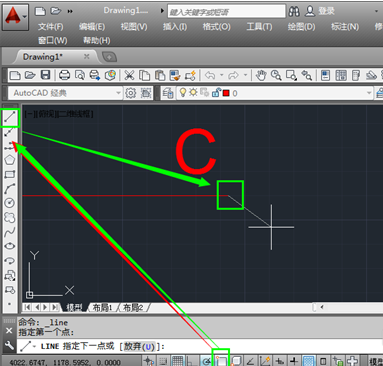Switch to the 布局2 layout tab

[133, 307]
